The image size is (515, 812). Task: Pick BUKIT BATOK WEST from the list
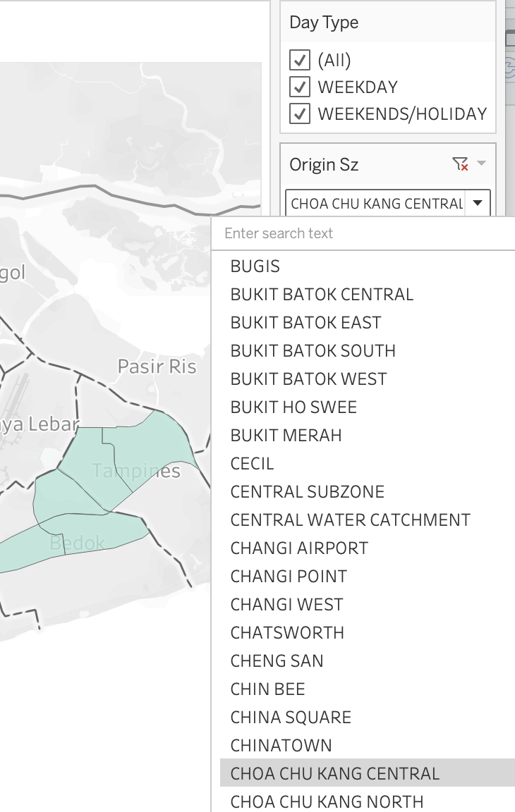click(308, 379)
